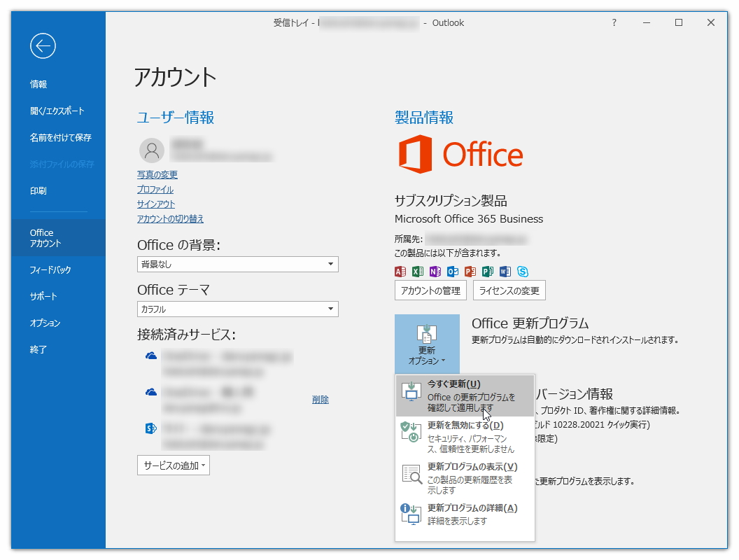Open Access from the included products icons
The height and width of the screenshot is (560, 739).
tap(400, 271)
